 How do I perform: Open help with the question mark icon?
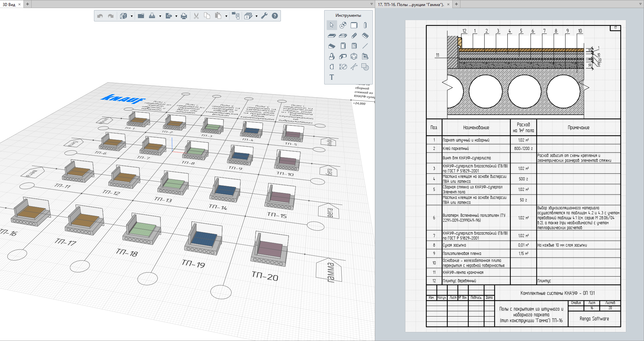[275, 16]
